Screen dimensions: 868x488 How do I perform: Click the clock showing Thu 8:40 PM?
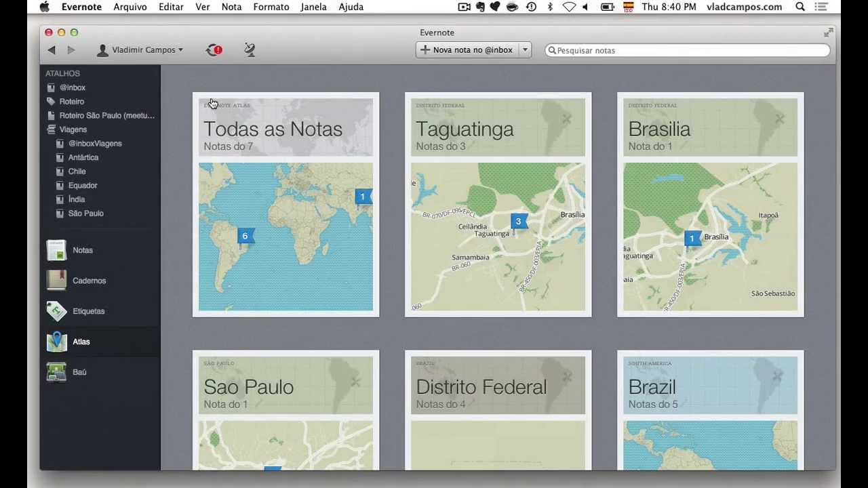(669, 7)
